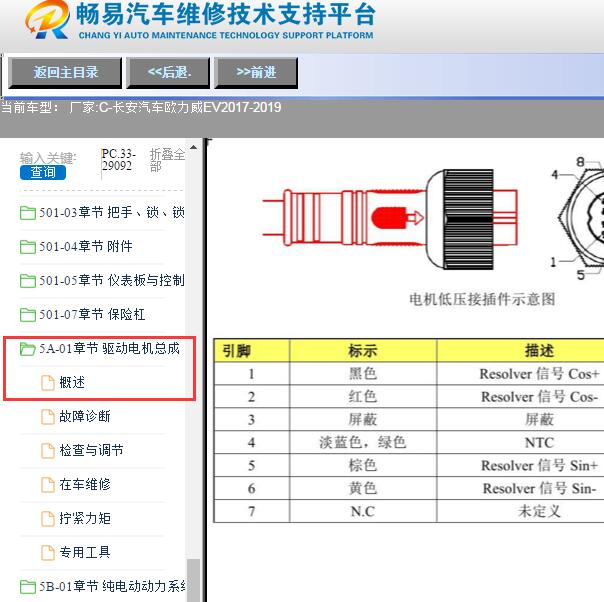
Task: Click the page icon beside 拧紧力矩
Action: pos(48,518)
